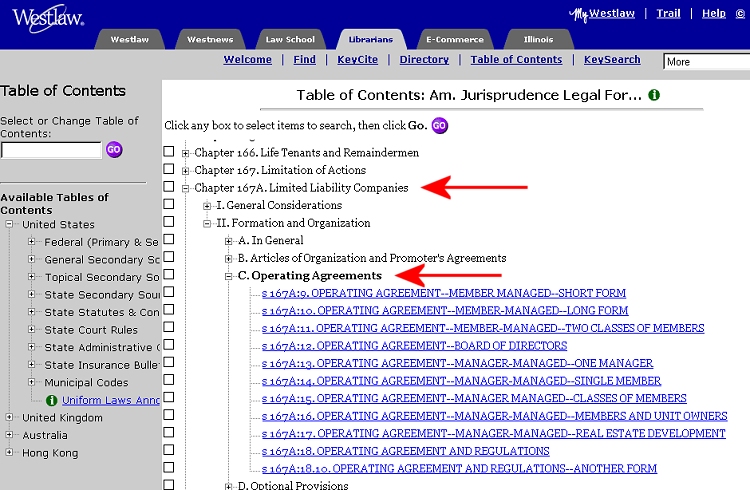
Task: Open s 167A:14 Single Member agreement
Action: (461, 381)
